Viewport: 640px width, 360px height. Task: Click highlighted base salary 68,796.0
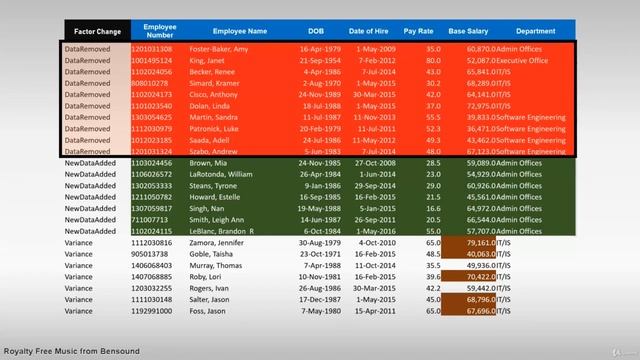469,299
